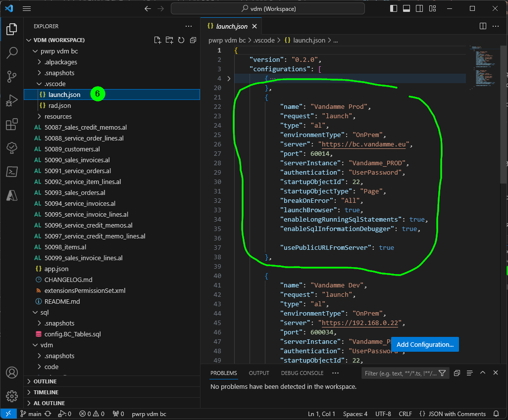
Task: Close the launch.json editor tab
Action: coord(254,26)
